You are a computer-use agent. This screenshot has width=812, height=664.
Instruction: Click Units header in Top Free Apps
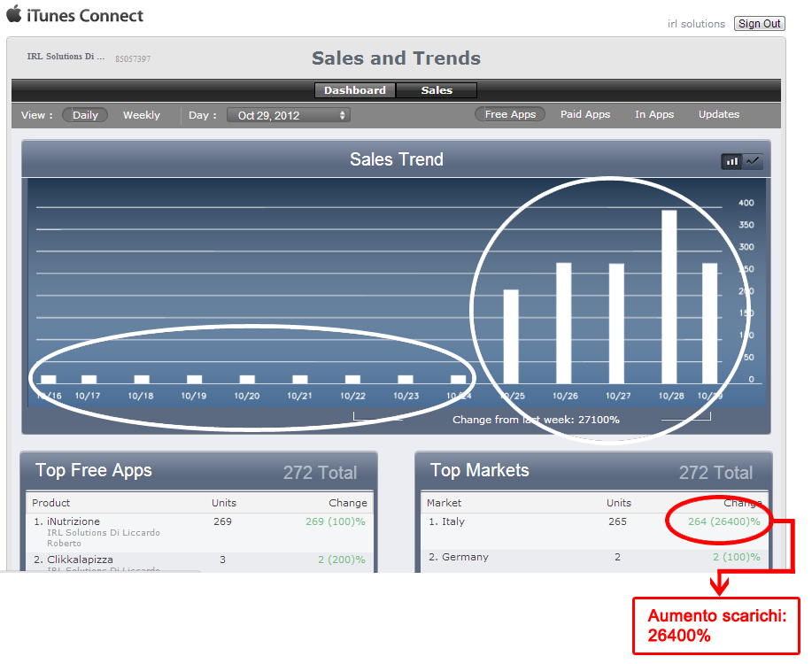(x=224, y=502)
